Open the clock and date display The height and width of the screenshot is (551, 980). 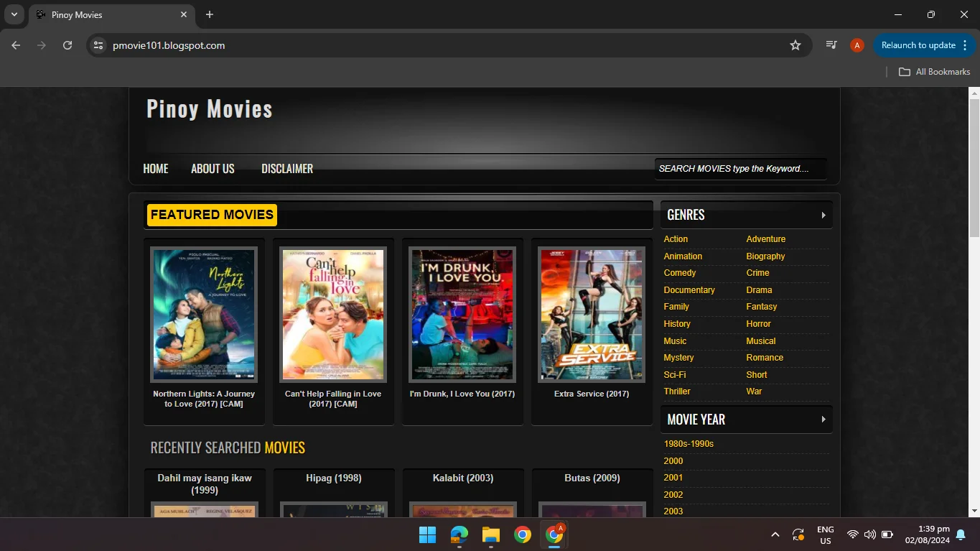point(928,534)
